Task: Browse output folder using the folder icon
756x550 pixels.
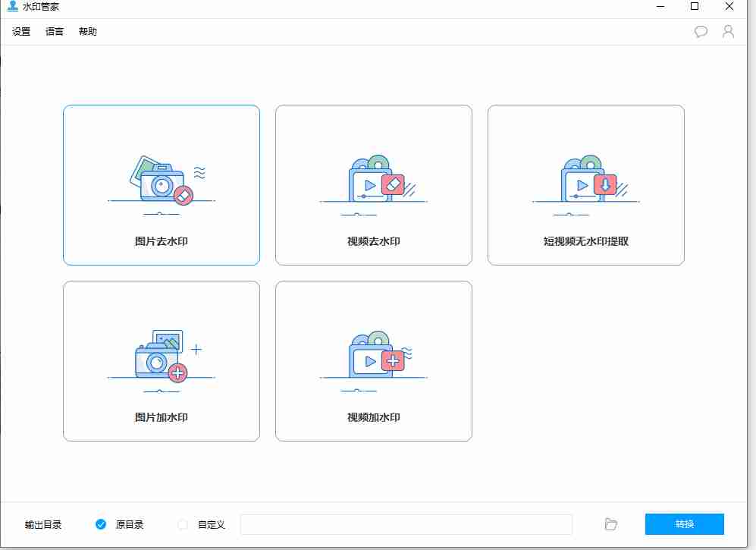Action: point(610,524)
